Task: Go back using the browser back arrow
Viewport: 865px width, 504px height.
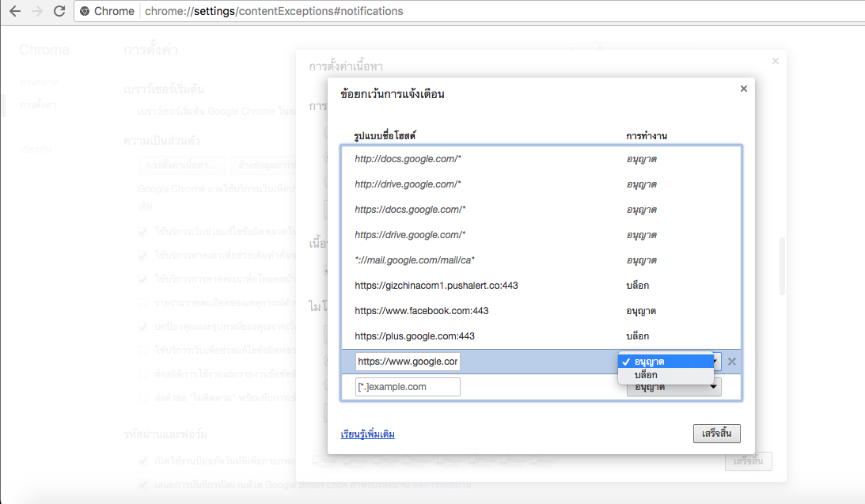Action: [x=15, y=11]
